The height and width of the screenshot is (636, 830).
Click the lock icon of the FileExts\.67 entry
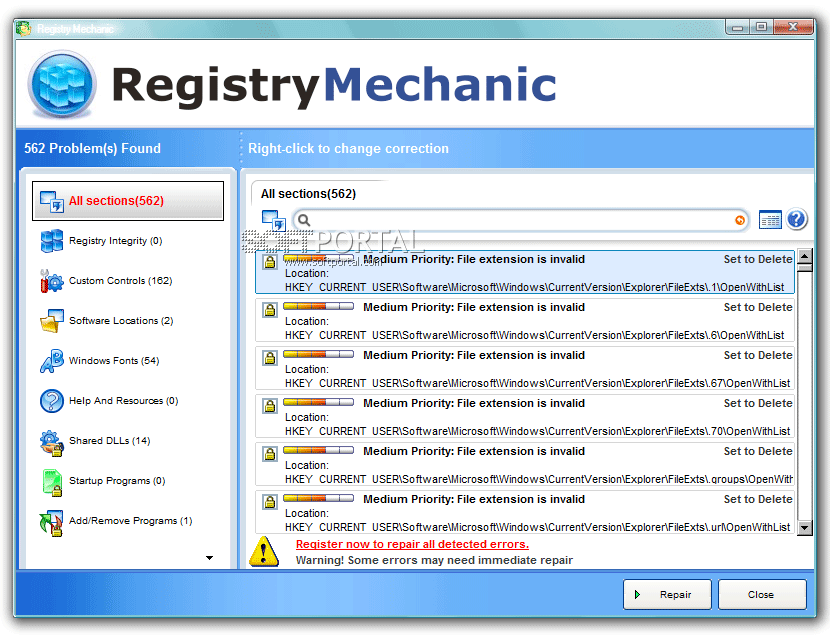pos(270,358)
